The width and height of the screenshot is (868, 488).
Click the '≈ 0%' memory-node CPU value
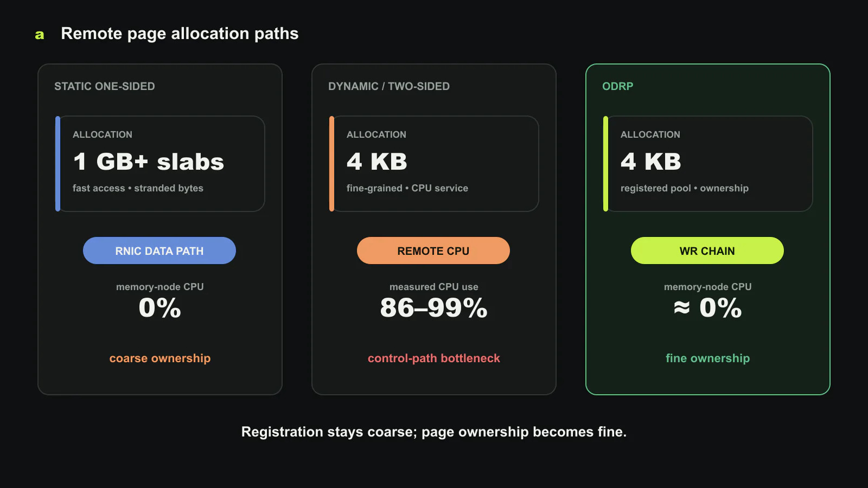pos(707,308)
